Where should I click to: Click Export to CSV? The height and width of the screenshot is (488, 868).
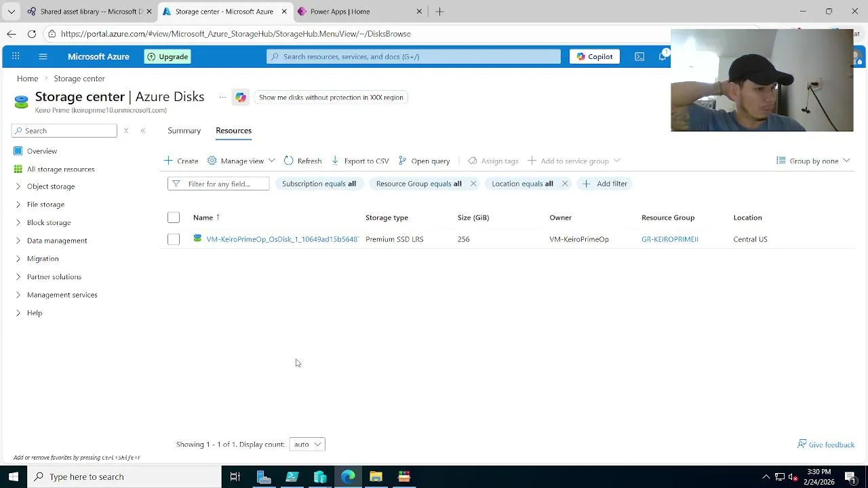coord(360,161)
